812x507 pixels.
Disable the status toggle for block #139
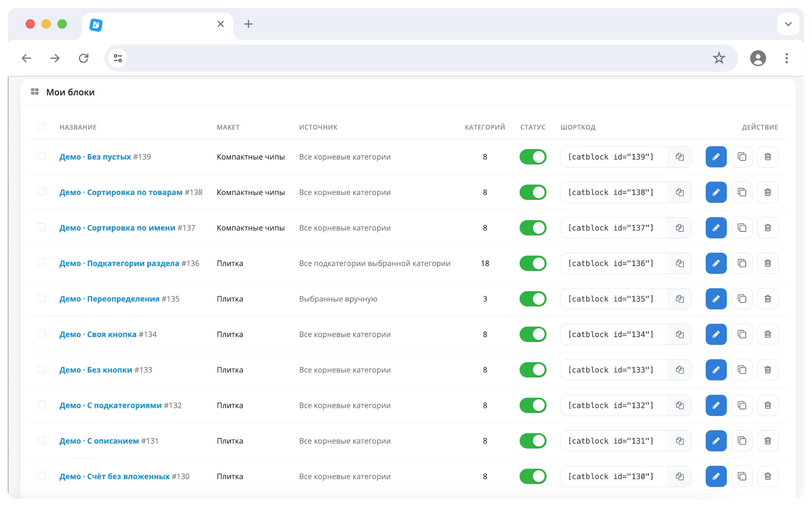click(533, 157)
